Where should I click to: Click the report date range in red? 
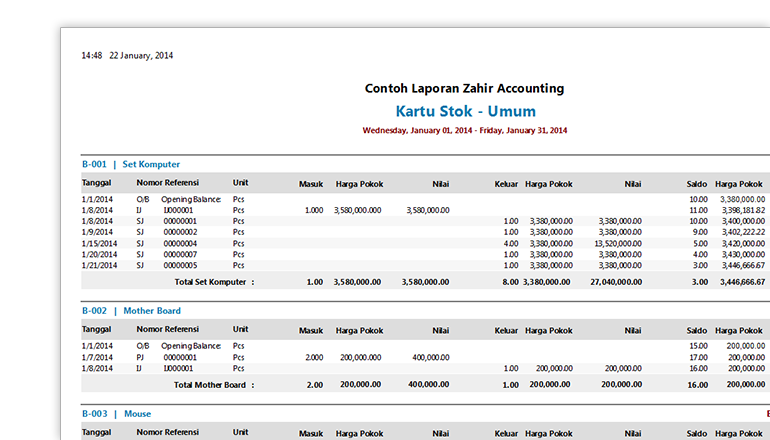tap(465, 130)
